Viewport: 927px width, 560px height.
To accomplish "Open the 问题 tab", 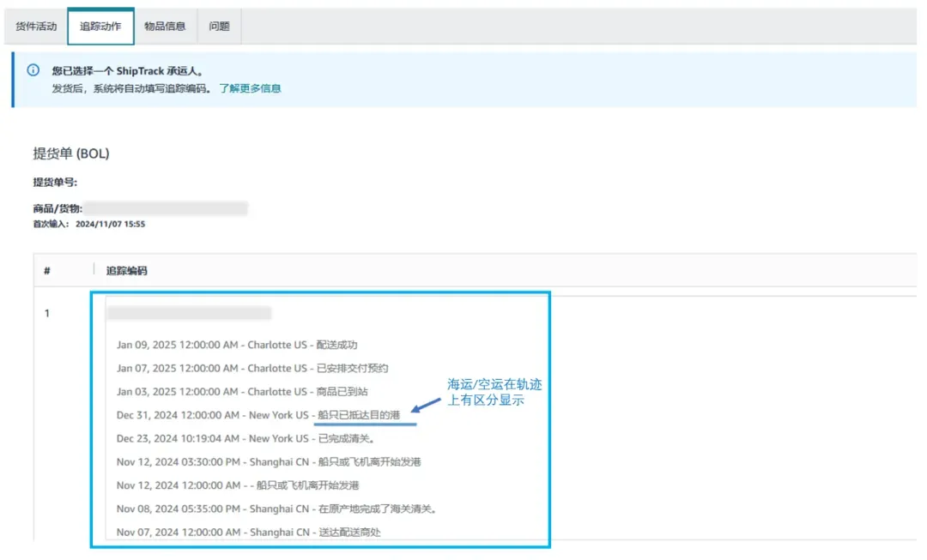I will point(220,27).
